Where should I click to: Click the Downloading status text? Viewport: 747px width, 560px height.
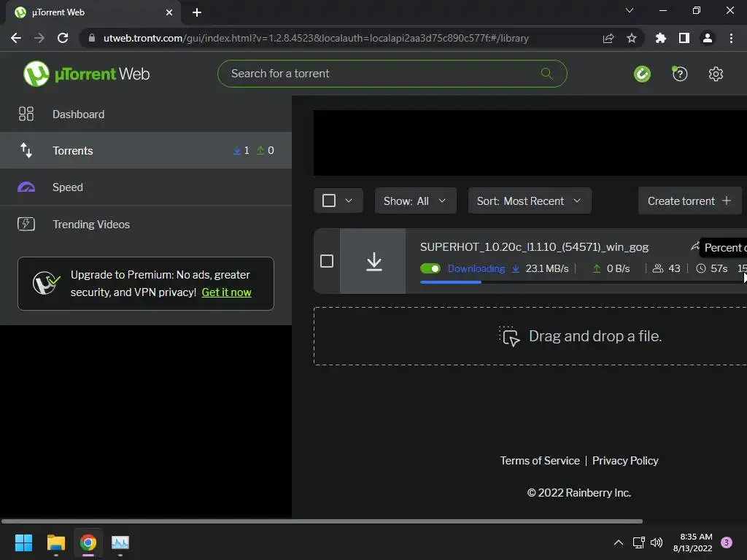(476, 268)
